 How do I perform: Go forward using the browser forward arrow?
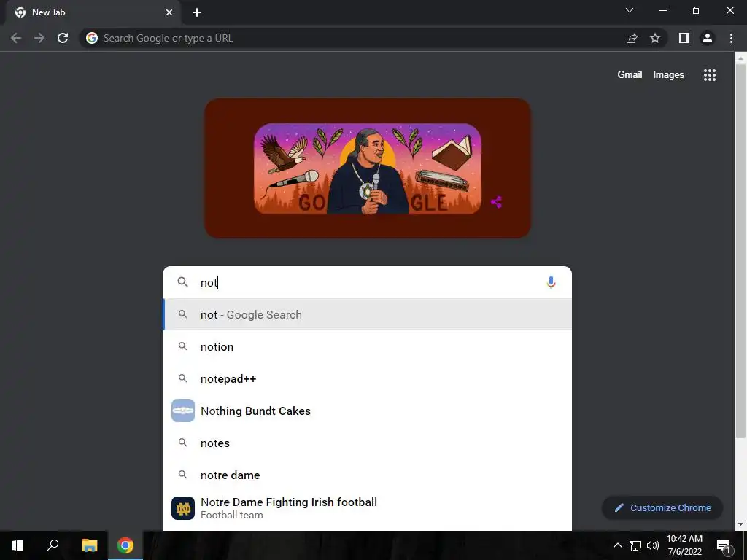pos(39,38)
